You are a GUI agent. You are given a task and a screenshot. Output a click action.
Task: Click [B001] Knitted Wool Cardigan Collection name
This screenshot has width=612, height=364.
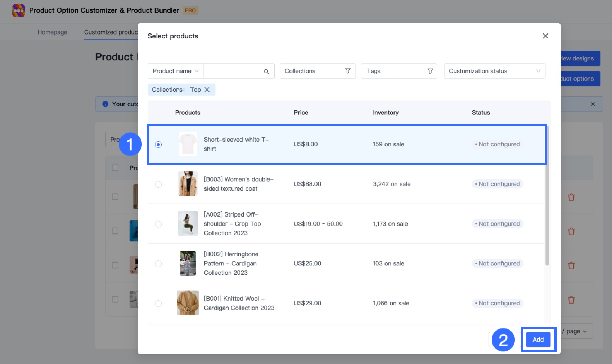(239, 303)
